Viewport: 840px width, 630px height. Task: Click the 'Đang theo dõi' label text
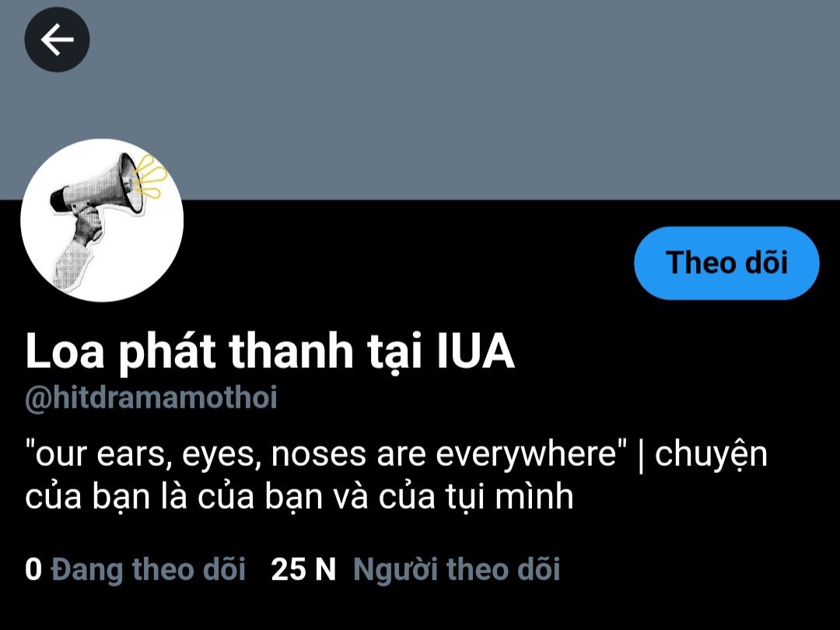point(149,569)
